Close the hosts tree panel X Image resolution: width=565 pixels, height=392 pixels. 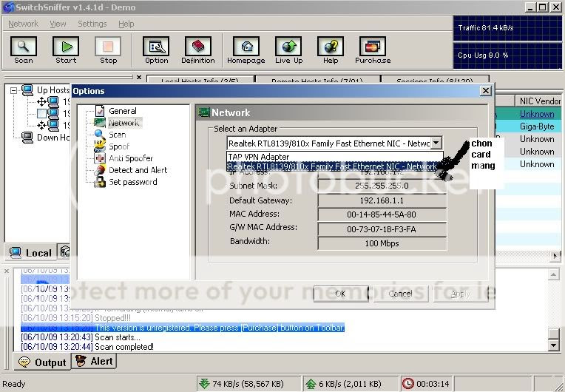[139, 77]
